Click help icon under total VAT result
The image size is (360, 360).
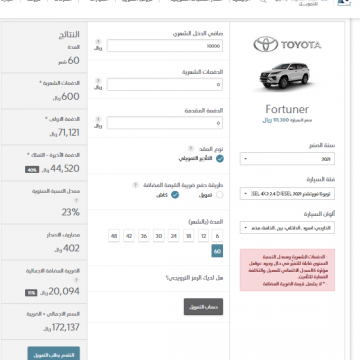[76, 280]
